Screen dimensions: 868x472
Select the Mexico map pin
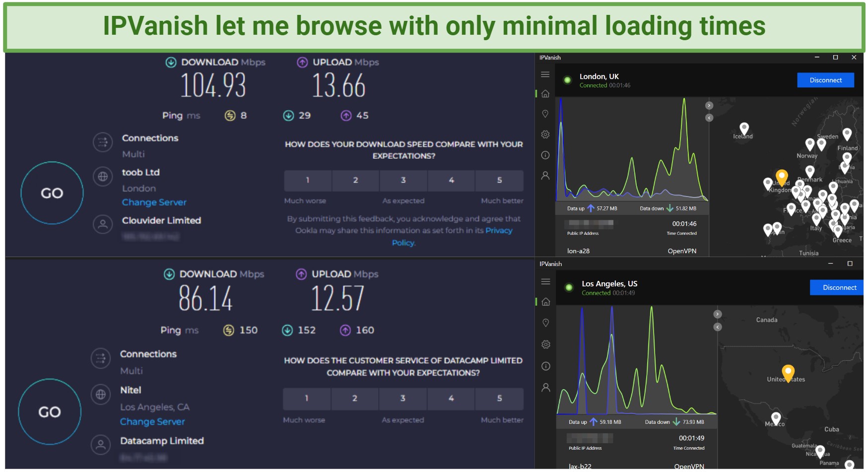click(x=776, y=418)
